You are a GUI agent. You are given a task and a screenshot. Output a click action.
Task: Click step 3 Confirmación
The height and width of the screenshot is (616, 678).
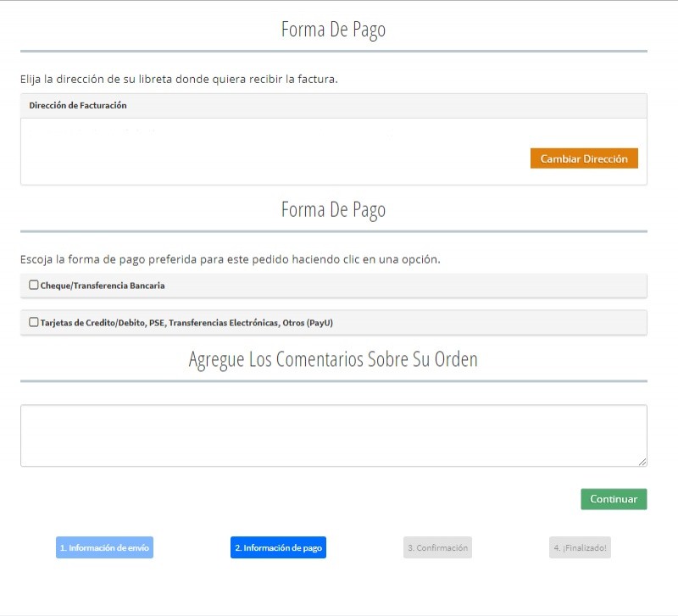click(437, 547)
